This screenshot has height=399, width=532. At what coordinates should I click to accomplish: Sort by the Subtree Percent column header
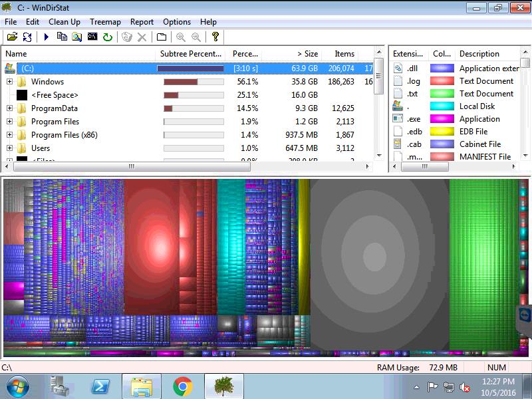click(192, 54)
